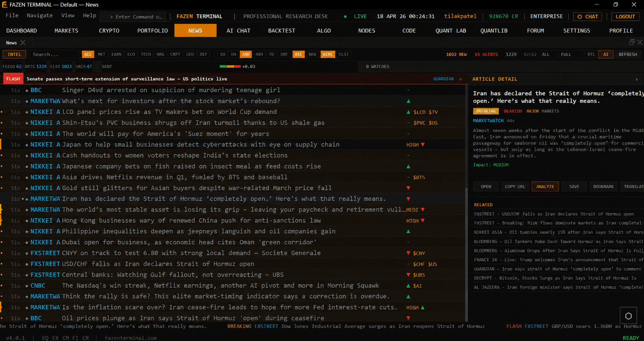The height and width of the screenshot is (341, 644).
Task: Click the up arrow on the stock market's rebound row
Action: pyautogui.click(x=408, y=101)
